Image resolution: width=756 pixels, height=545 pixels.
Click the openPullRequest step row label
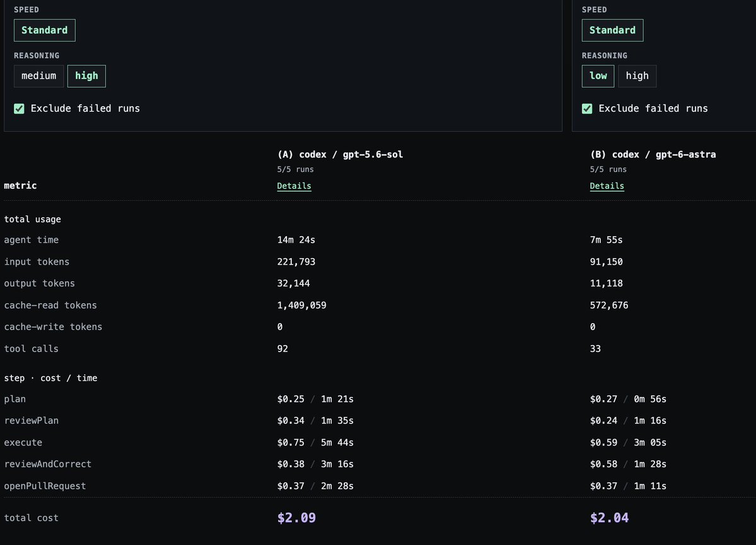click(45, 486)
